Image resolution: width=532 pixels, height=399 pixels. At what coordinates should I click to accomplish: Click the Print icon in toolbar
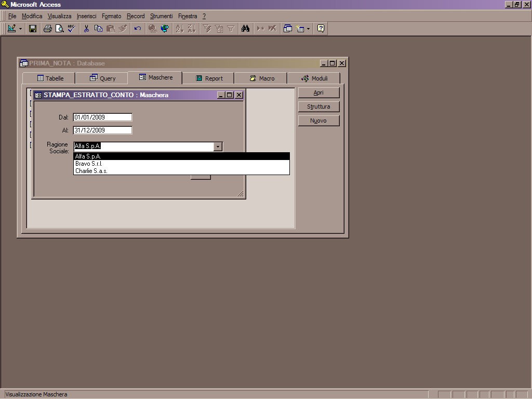point(47,29)
